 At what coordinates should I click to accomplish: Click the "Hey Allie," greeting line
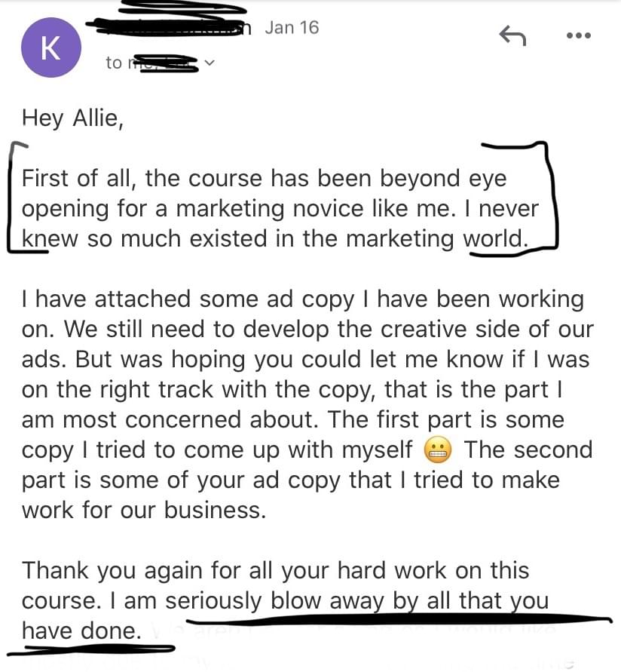pyautogui.click(x=73, y=118)
